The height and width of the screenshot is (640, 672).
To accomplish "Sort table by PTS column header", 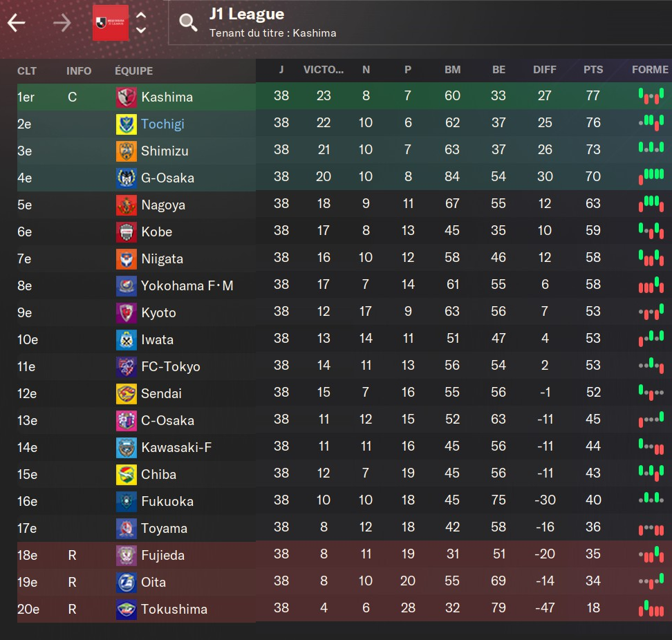I will 593,70.
